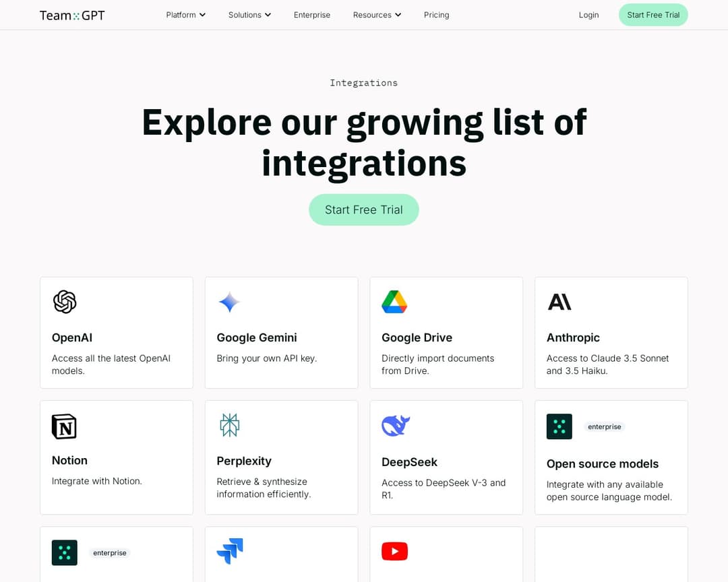
Task: Click the YouTube play icon
Action: [394, 552]
